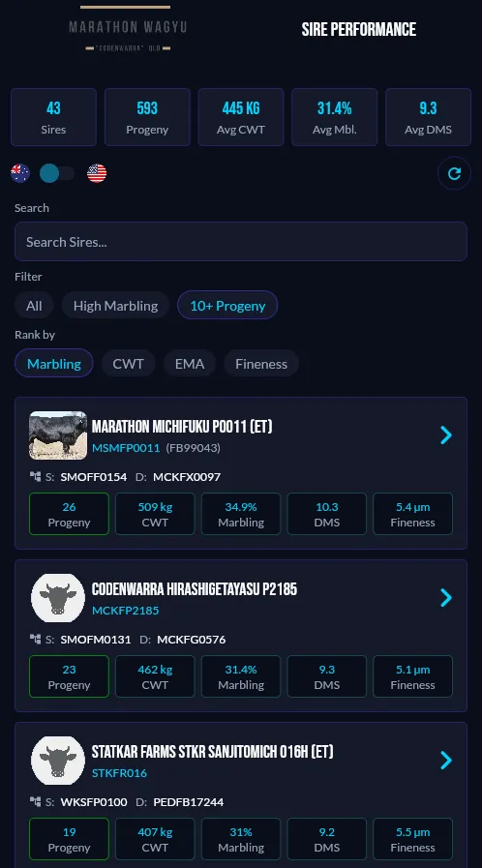
Task: Click the 462 kg CWT stat box
Action: (155, 677)
